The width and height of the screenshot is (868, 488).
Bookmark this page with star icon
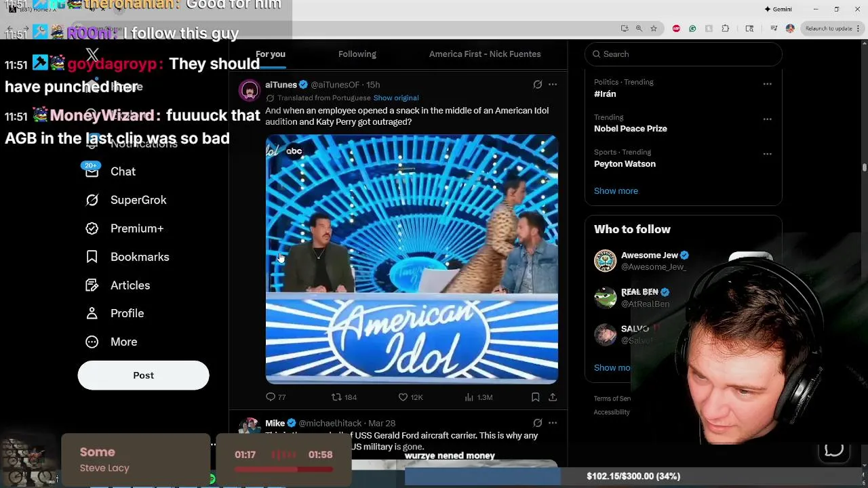coord(654,28)
